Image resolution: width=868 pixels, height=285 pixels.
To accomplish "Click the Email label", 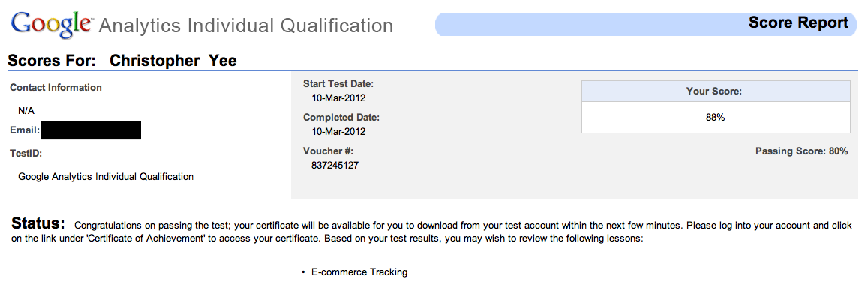I will (24, 130).
